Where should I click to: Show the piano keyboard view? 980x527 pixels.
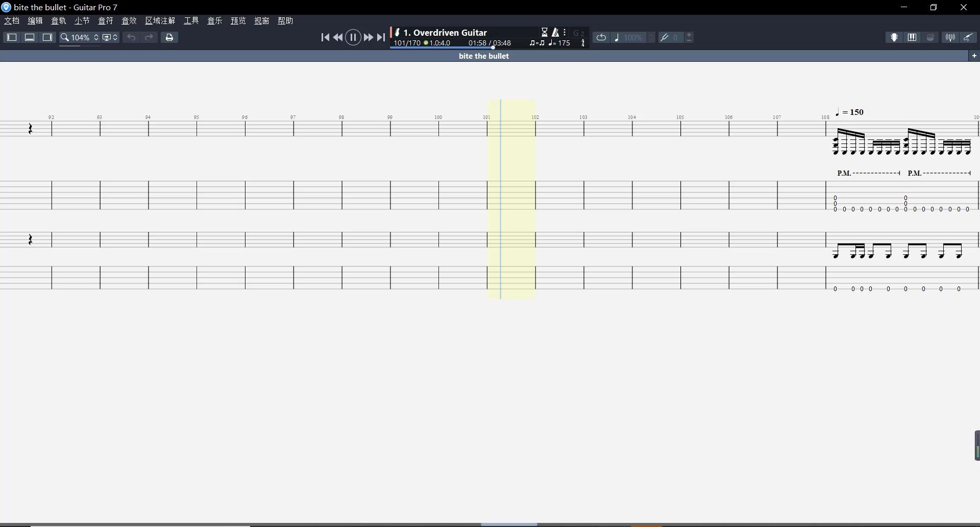(912, 37)
